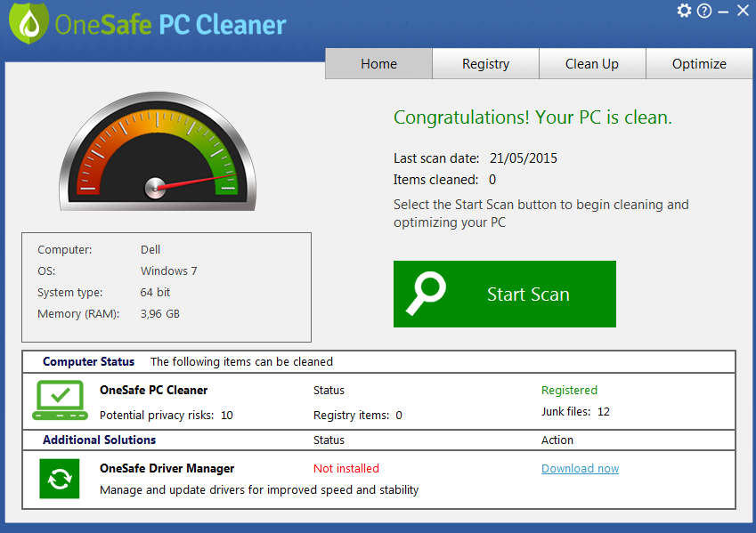
Task: Click the red Not installed status
Action: tap(346, 468)
